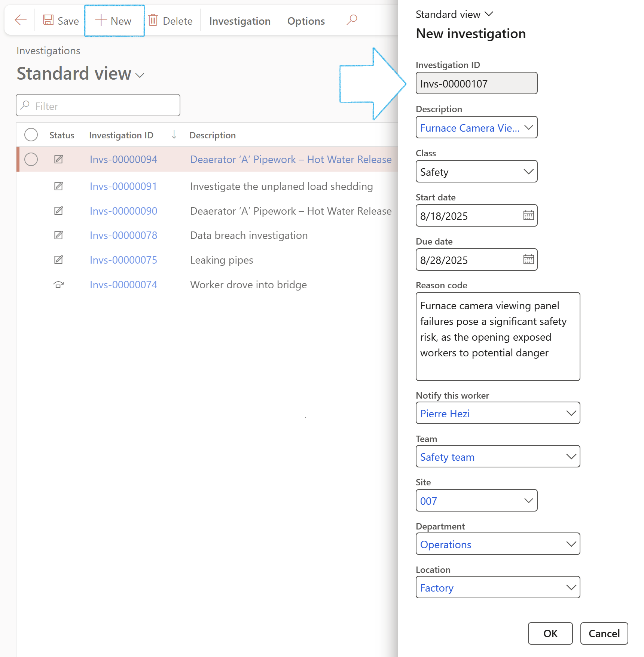This screenshot has height=657, width=644.
Task: Open the Standard view selector chevron
Action: (x=140, y=75)
